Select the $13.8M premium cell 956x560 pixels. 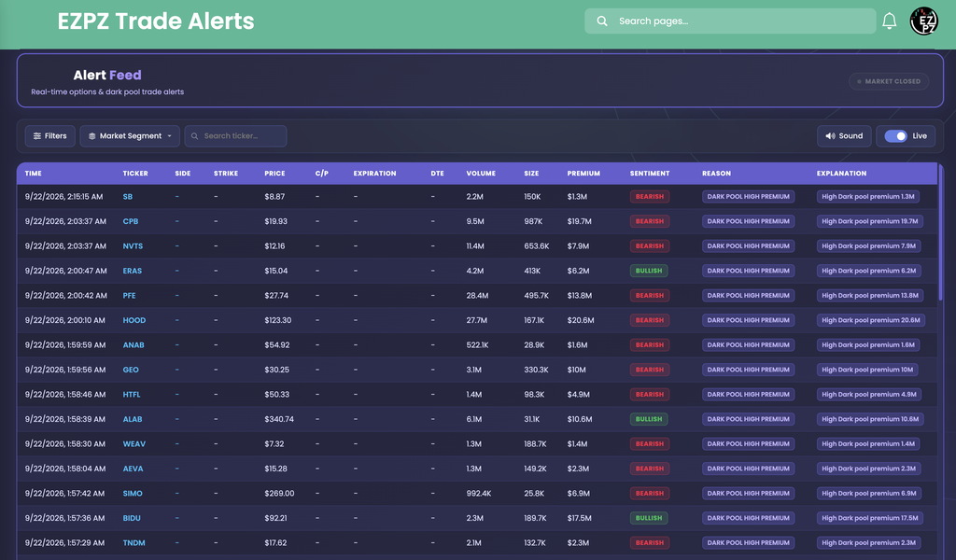pos(581,296)
